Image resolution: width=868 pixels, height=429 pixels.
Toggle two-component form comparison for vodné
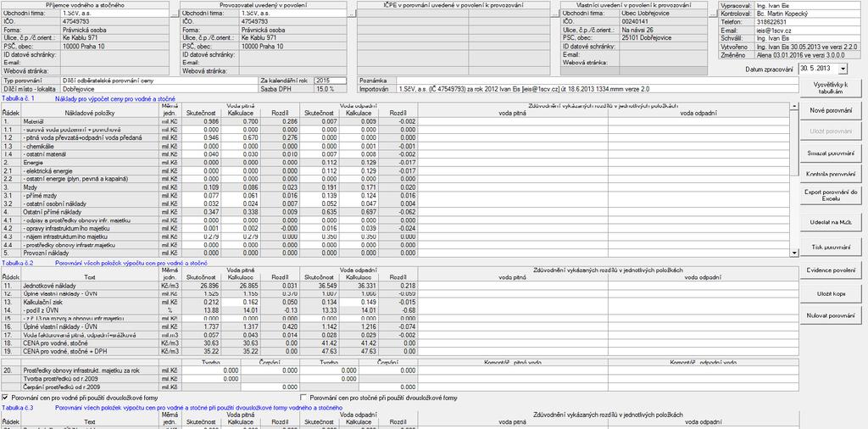pyautogui.click(x=6, y=398)
